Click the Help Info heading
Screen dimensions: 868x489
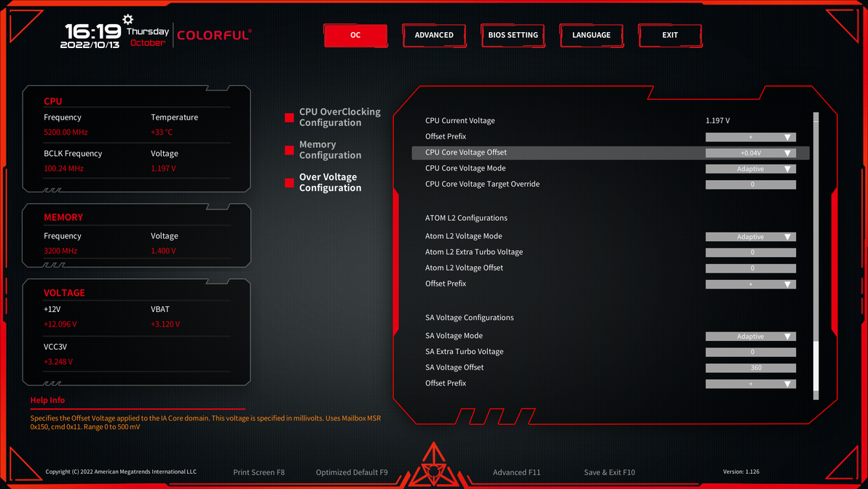point(47,400)
